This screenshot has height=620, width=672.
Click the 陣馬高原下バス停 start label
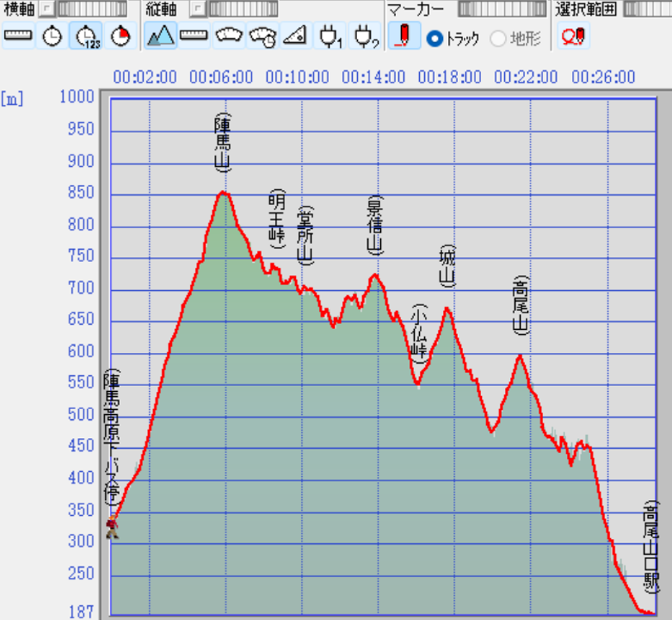pyautogui.click(x=112, y=436)
